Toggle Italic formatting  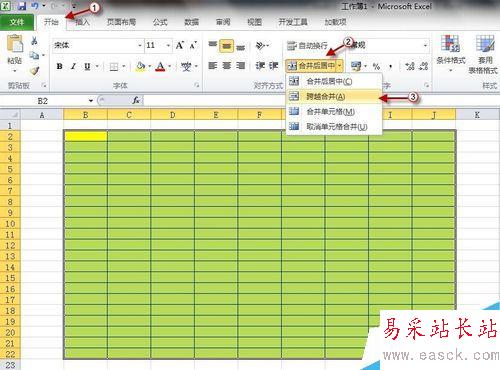pos(73,67)
